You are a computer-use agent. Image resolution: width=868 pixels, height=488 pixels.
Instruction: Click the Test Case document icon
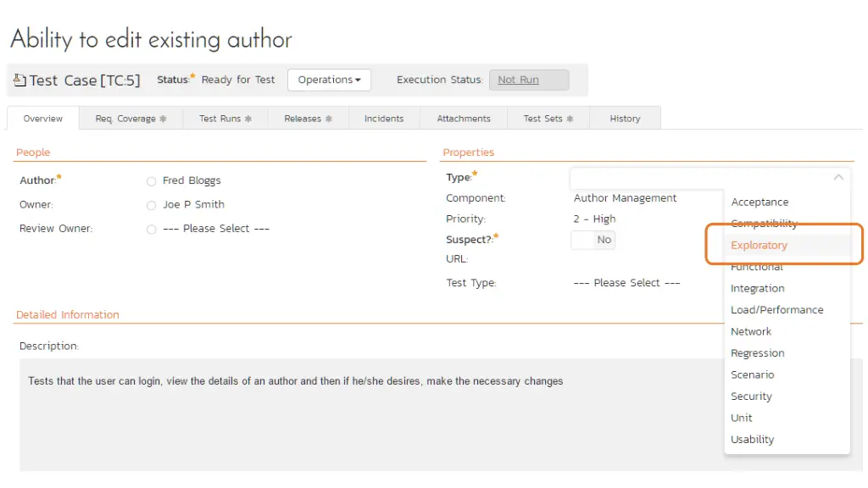coord(19,80)
